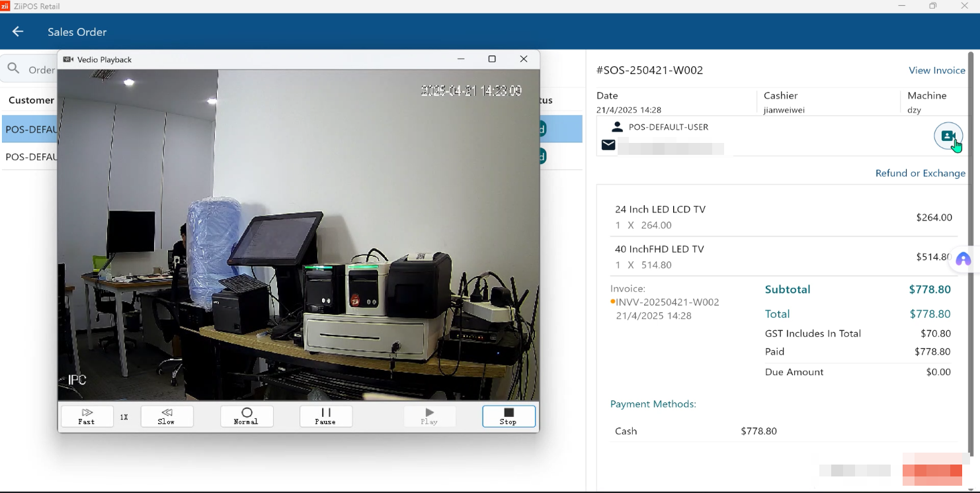Image resolution: width=980 pixels, height=493 pixels.
Task: Click the search magnifier icon
Action: 13,68
